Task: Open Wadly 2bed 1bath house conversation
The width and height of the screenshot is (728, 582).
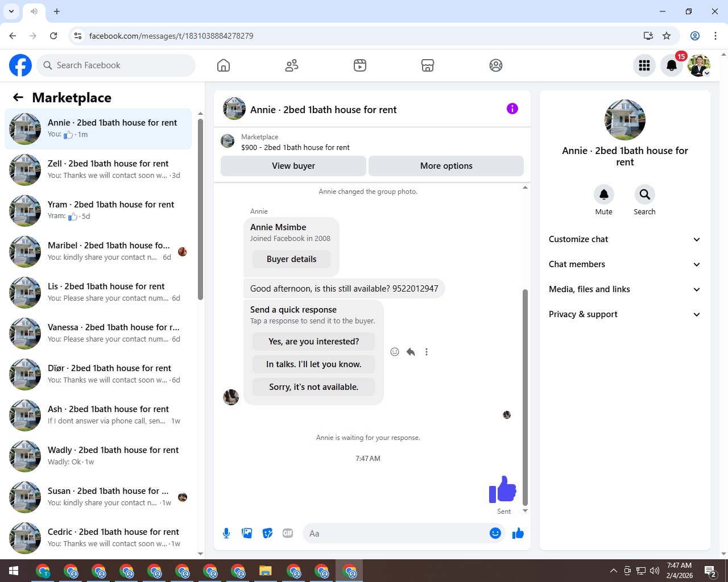Action: click(98, 456)
